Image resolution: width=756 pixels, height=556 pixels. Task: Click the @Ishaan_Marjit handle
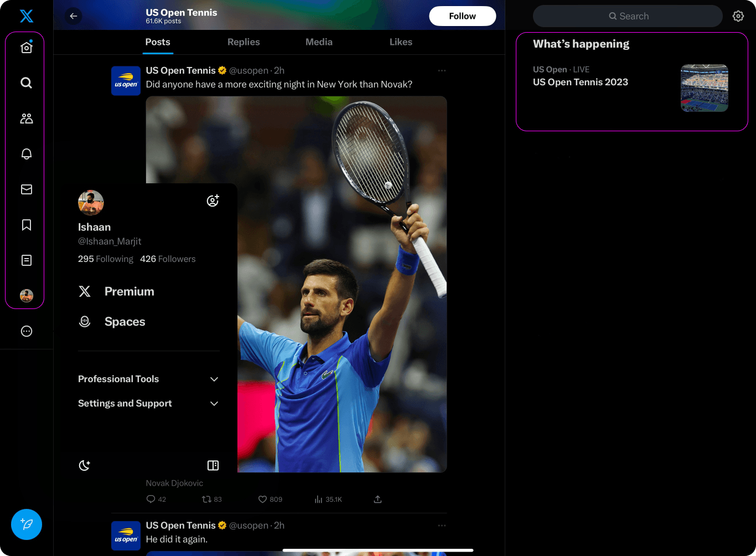[x=110, y=241]
